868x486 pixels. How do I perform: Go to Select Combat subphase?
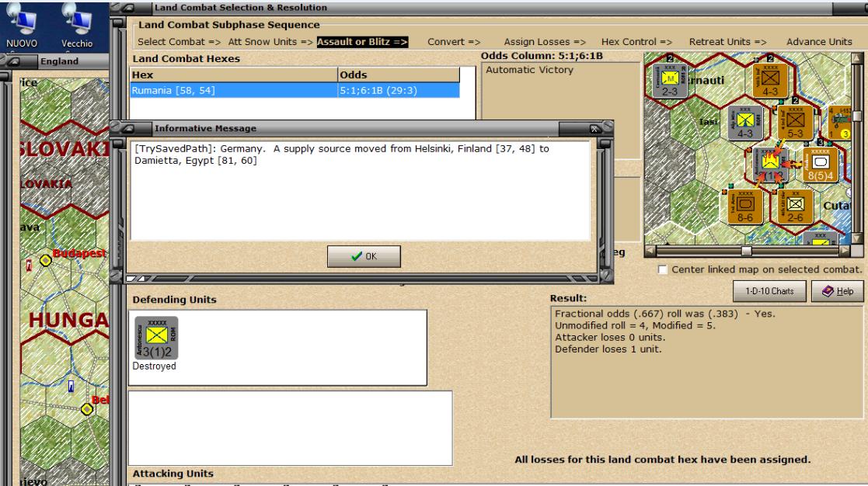(x=179, y=41)
